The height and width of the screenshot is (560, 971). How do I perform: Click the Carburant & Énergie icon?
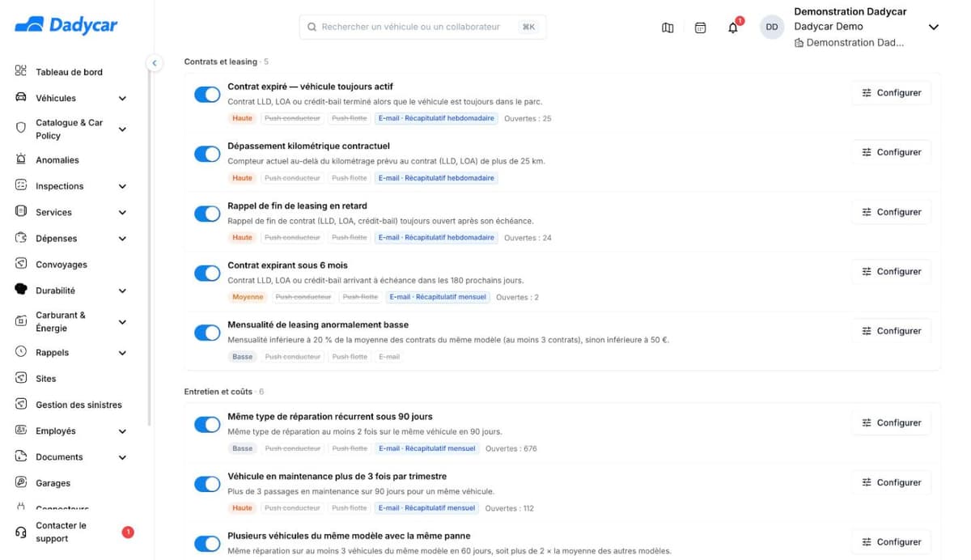click(21, 321)
